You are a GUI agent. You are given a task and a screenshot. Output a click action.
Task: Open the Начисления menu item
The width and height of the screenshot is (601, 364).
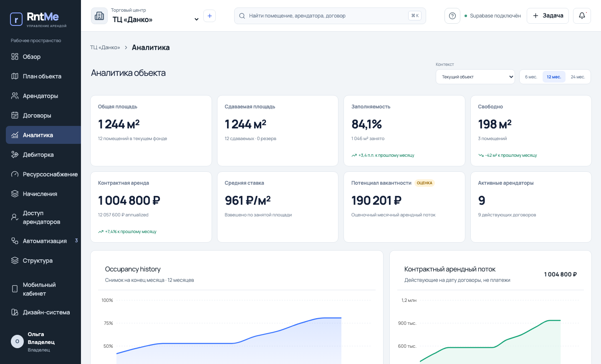click(43, 194)
